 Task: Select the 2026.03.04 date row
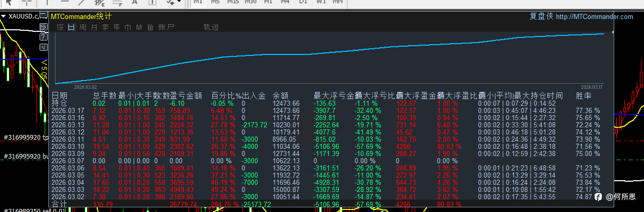pos(68,182)
